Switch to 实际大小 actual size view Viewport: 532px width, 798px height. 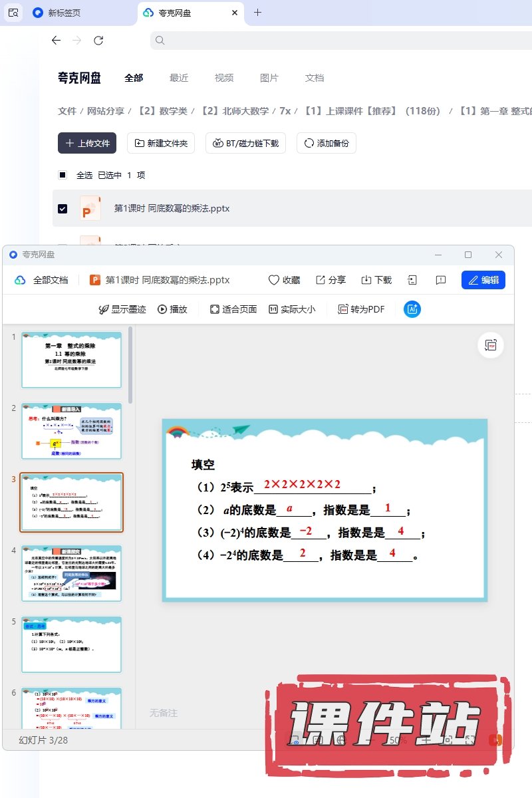coord(273,309)
